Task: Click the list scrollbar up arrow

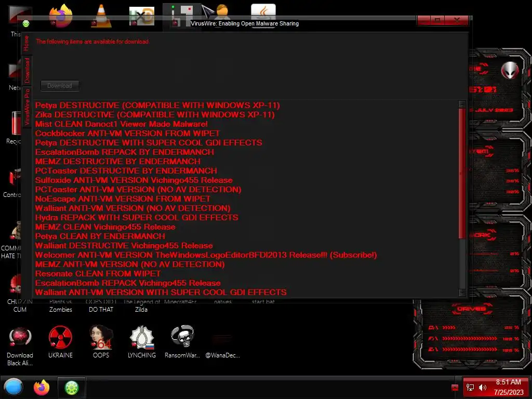Action: click(x=462, y=104)
